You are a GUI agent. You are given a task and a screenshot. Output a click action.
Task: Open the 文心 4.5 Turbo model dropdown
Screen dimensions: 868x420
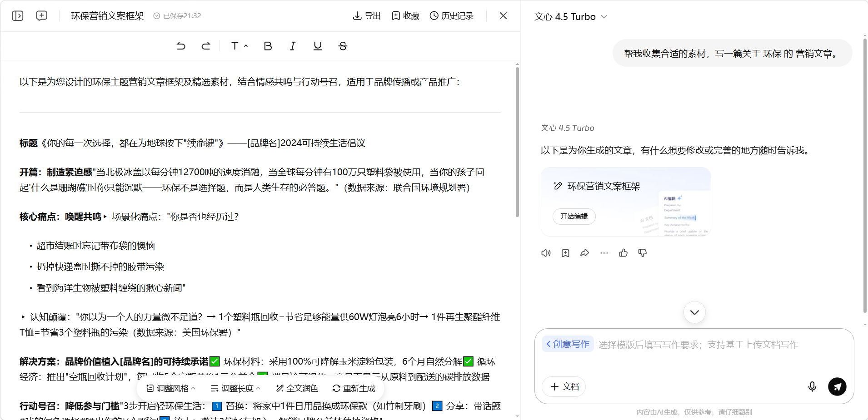(x=571, y=17)
